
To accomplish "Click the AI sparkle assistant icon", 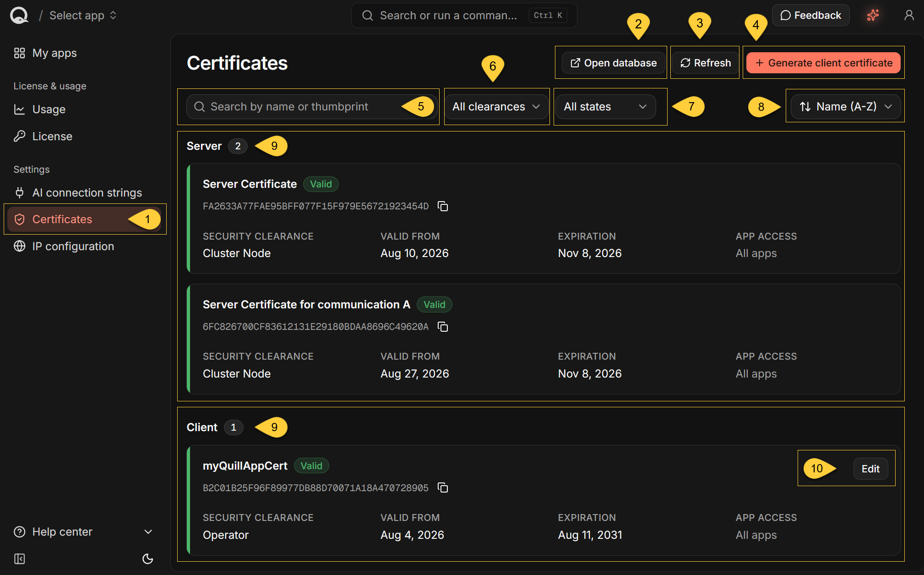I will (x=873, y=15).
